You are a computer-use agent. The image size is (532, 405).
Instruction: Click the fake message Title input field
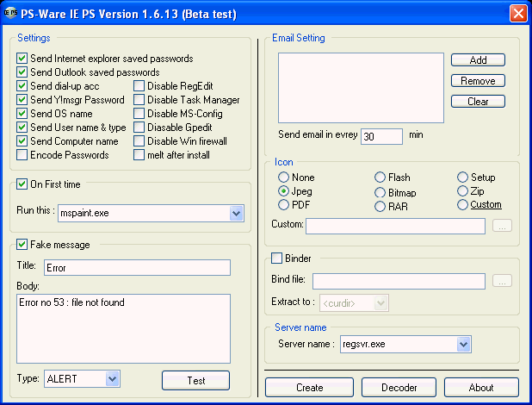click(x=137, y=268)
